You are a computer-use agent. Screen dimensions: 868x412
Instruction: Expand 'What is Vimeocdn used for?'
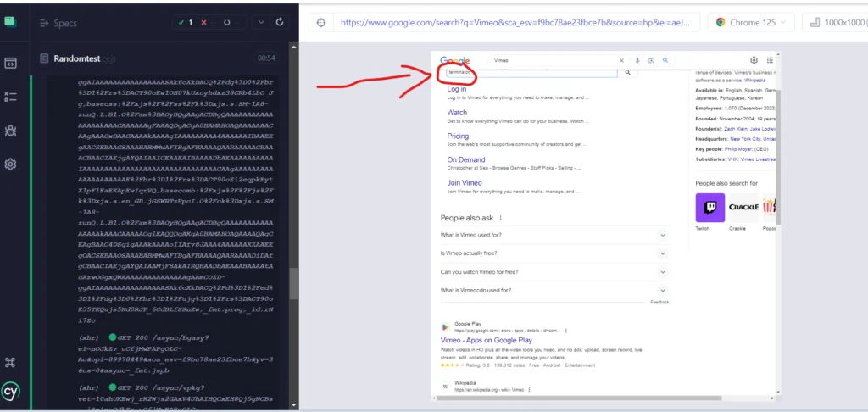pos(554,290)
